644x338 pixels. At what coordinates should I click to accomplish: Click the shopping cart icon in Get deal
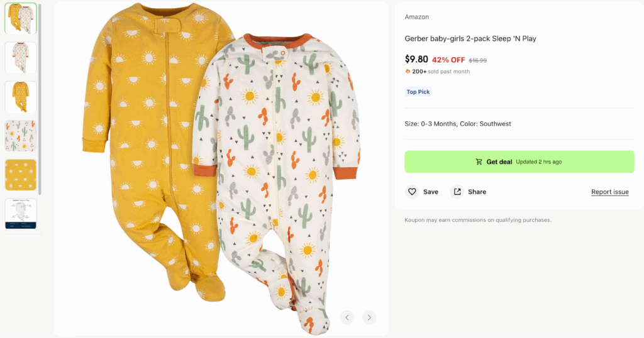coord(479,162)
